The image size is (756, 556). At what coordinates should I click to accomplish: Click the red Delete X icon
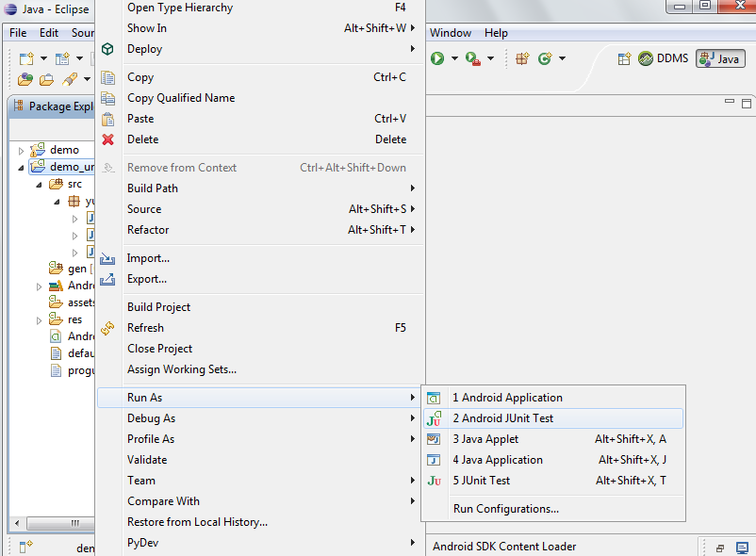(108, 139)
